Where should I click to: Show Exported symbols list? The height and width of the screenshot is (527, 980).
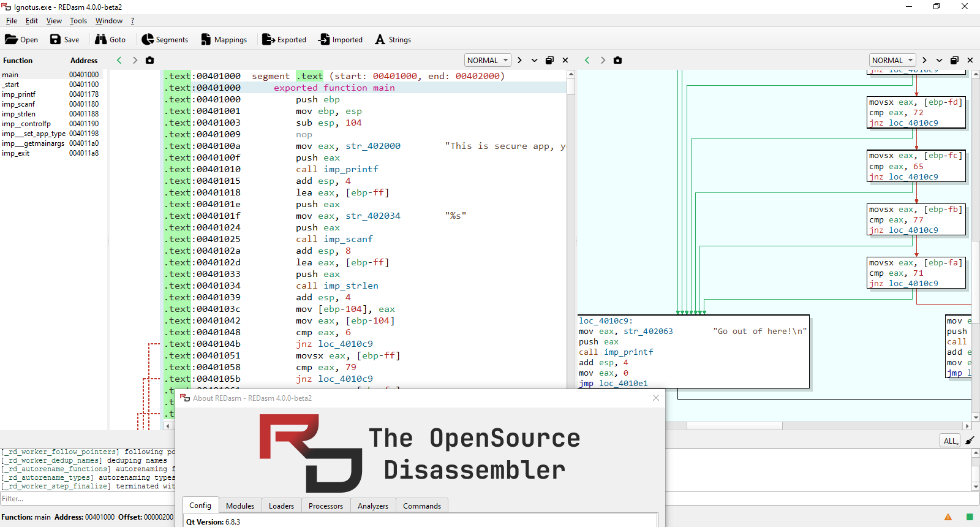[x=284, y=39]
